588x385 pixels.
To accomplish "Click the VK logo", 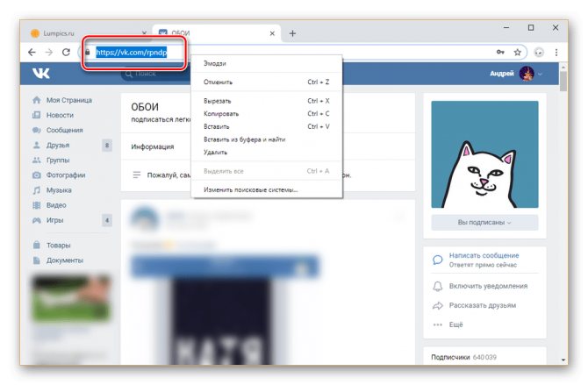I will [x=41, y=73].
